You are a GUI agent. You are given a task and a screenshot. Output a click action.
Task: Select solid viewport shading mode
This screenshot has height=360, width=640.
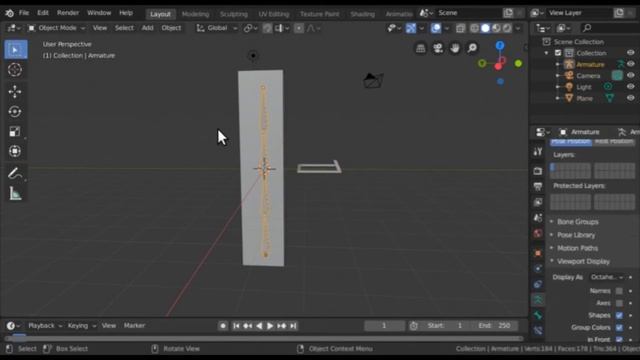(485, 28)
